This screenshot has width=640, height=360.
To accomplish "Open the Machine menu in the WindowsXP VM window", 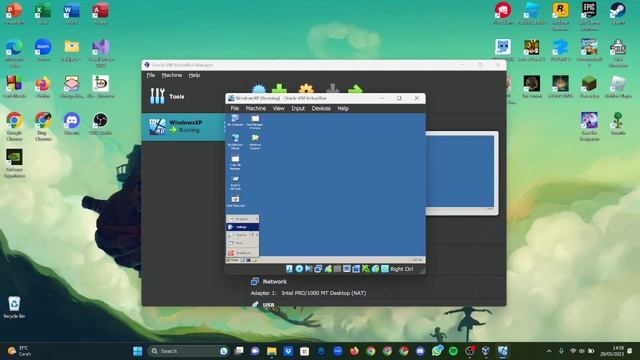I will tap(256, 109).
